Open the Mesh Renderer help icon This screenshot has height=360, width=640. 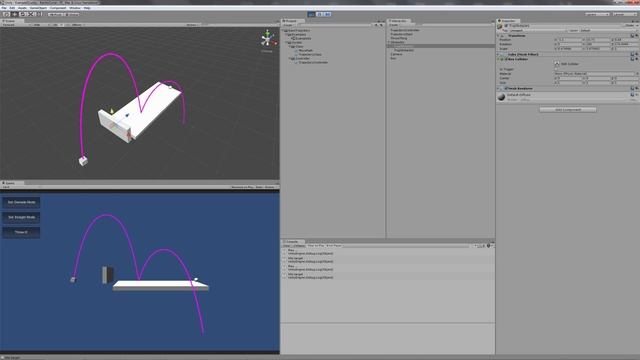click(x=632, y=88)
